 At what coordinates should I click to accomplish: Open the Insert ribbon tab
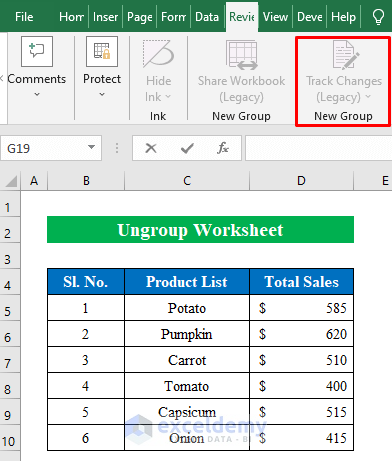coord(105,17)
